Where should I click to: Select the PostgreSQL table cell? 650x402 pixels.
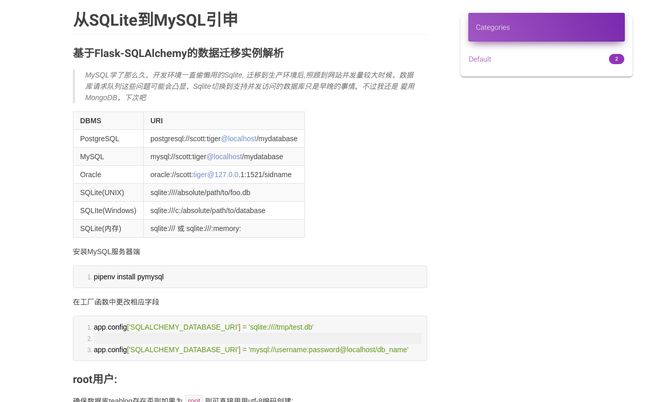(x=108, y=139)
